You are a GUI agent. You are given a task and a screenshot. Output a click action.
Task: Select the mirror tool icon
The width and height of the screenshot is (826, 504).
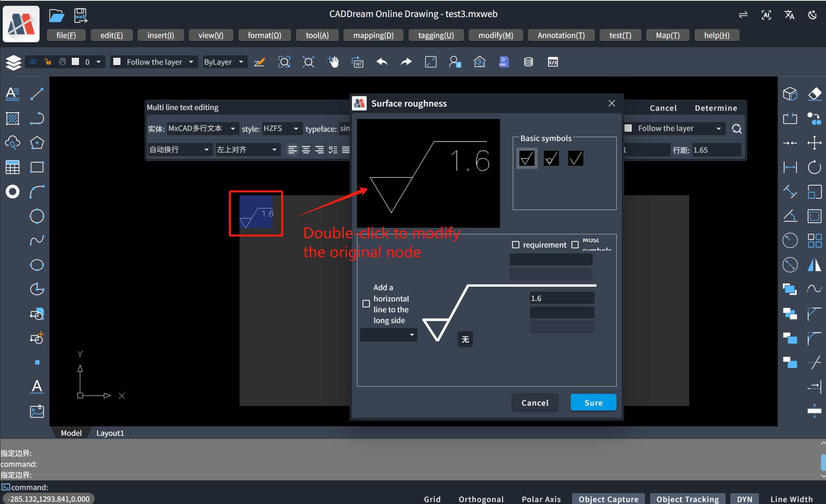[x=814, y=265]
